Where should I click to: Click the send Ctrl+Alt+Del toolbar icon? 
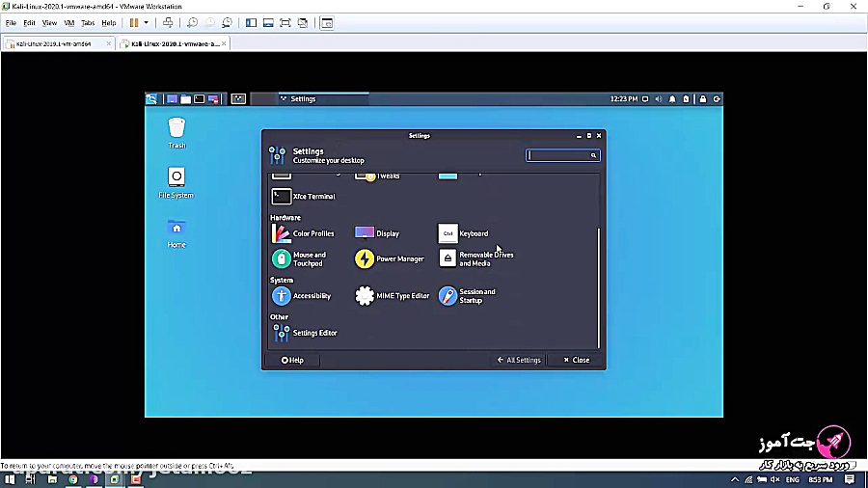[168, 23]
